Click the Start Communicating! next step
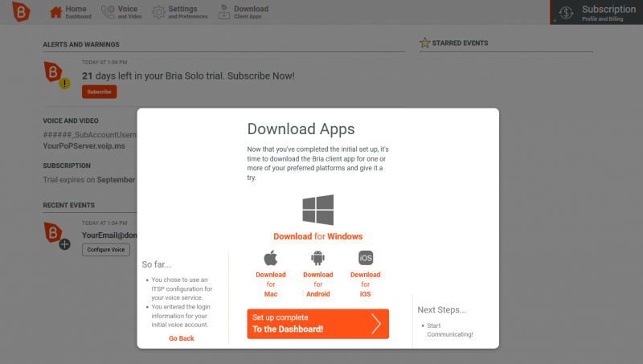The image size is (643, 364). pyautogui.click(x=450, y=330)
